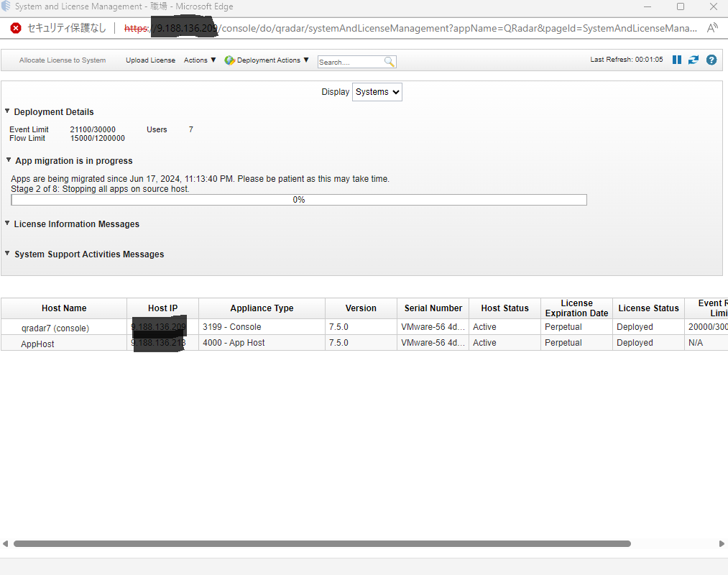This screenshot has height=575, width=728.
Task: Click the horizontal scrollbar thumb
Action: click(x=322, y=543)
